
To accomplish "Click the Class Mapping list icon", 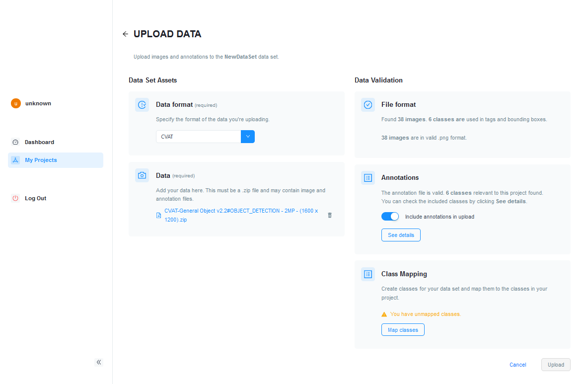I will [368, 274].
